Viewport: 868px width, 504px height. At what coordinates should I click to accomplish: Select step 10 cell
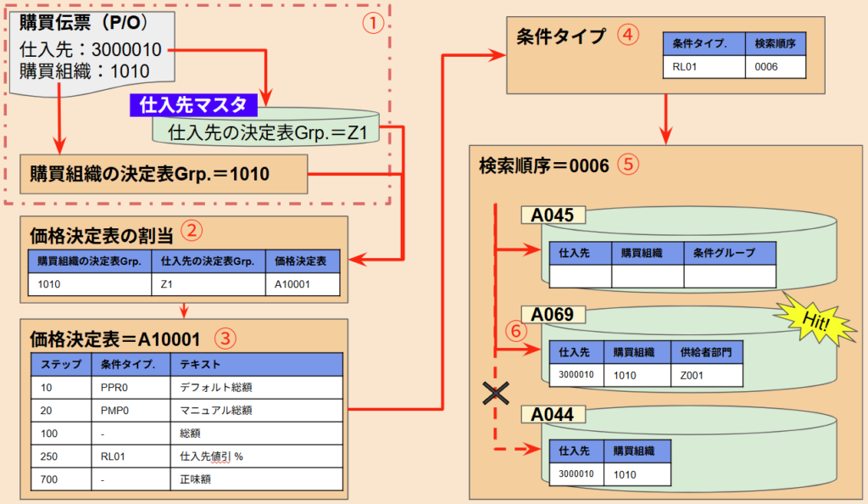tap(61, 387)
